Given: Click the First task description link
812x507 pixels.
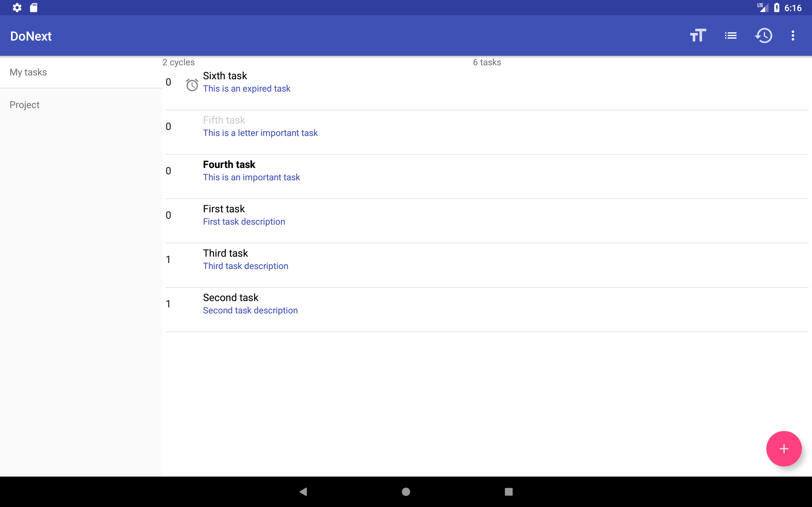Looking at the screenshot, I should (x=244, y=221).
